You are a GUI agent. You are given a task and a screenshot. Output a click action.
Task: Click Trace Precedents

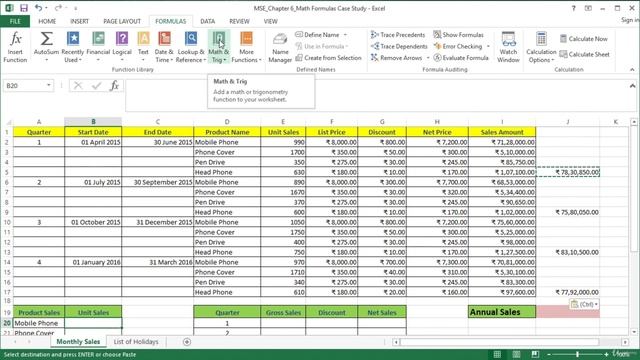tap(398, 35)
